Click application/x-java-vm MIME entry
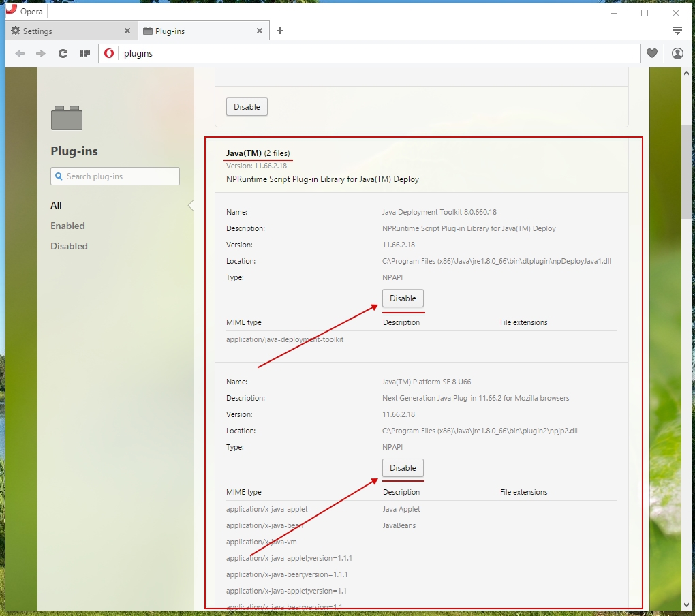695x616 pixels. [x=262, y=542]
